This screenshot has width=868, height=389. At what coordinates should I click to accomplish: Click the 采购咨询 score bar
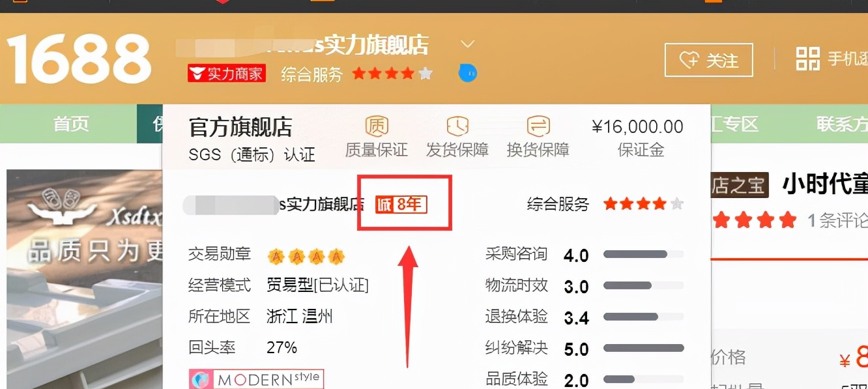point(643,254)
